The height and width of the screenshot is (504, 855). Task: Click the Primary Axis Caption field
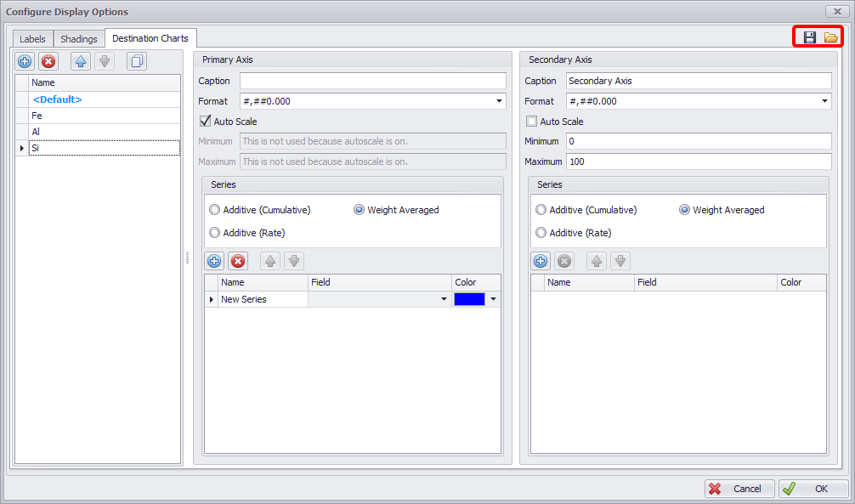373,81
